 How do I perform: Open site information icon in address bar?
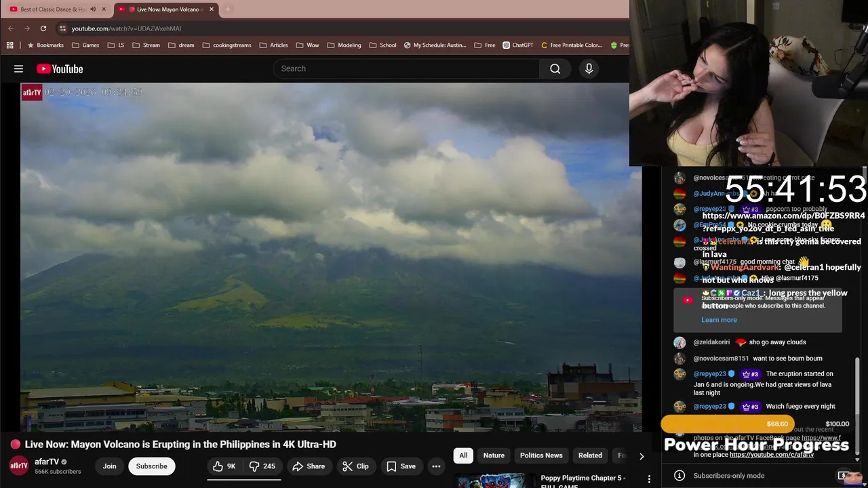tap(62, 28)
